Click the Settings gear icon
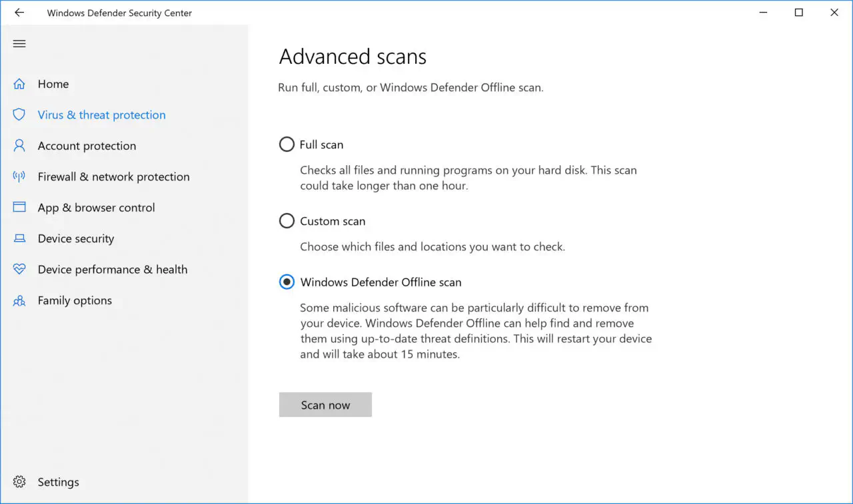Screen dimensions: 853x504 tap(19, 482)
